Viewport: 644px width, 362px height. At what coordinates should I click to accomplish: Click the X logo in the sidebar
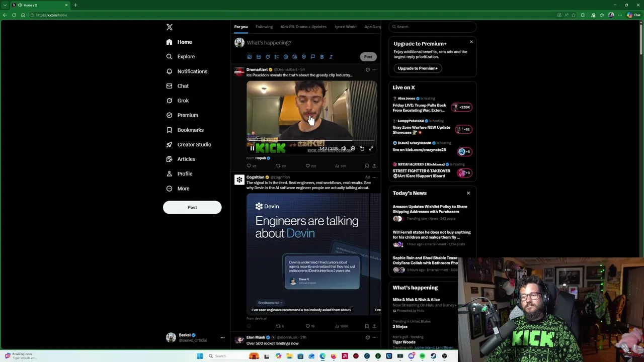coord(170,27)
